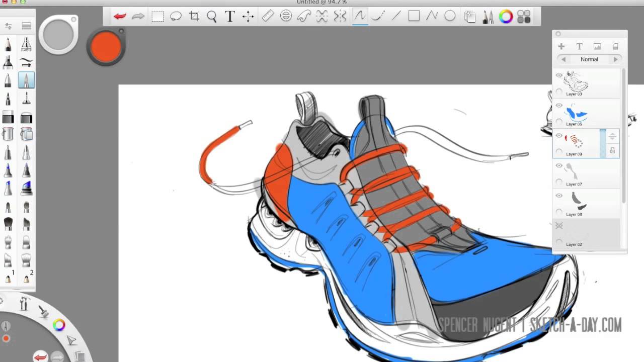This screenshot has height=362, width=644.
Task: Open the Normal blend mode dropdown
Action: (x=589, y=59)
